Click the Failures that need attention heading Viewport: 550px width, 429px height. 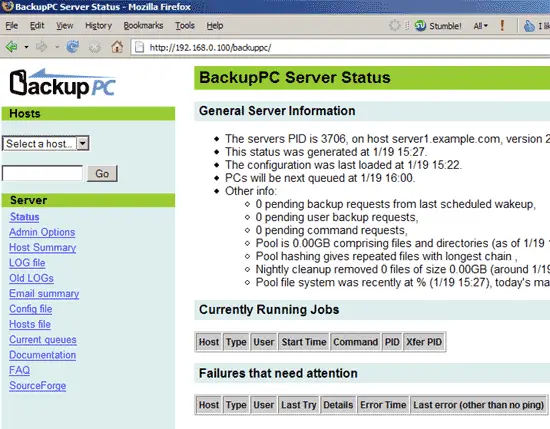point(278,373)
